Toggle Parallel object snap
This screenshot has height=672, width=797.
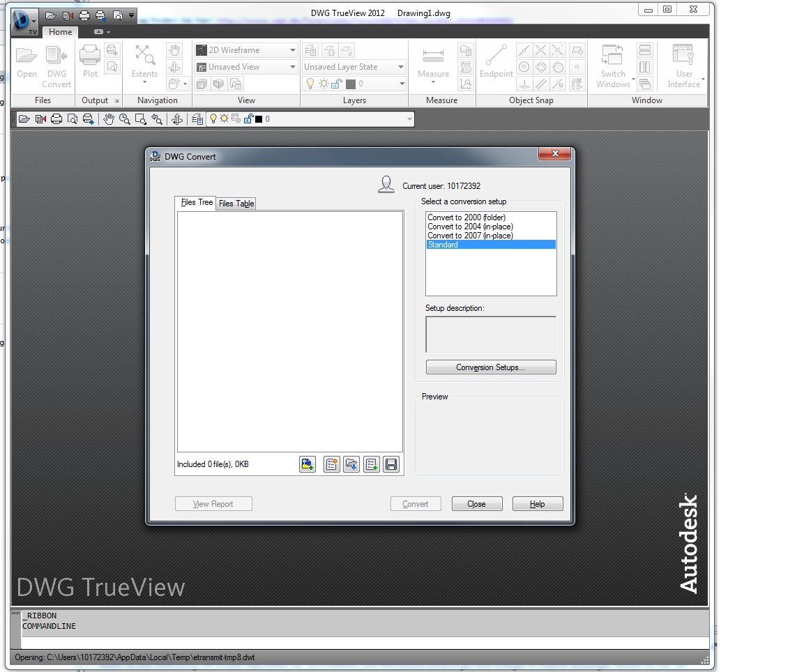(x=541, y=84)
